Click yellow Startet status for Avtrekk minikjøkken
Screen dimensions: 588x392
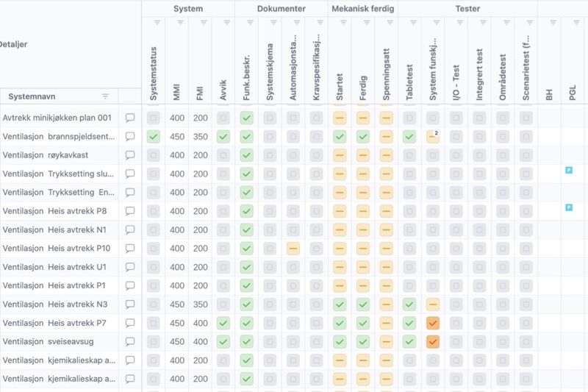tap(340, 118)
